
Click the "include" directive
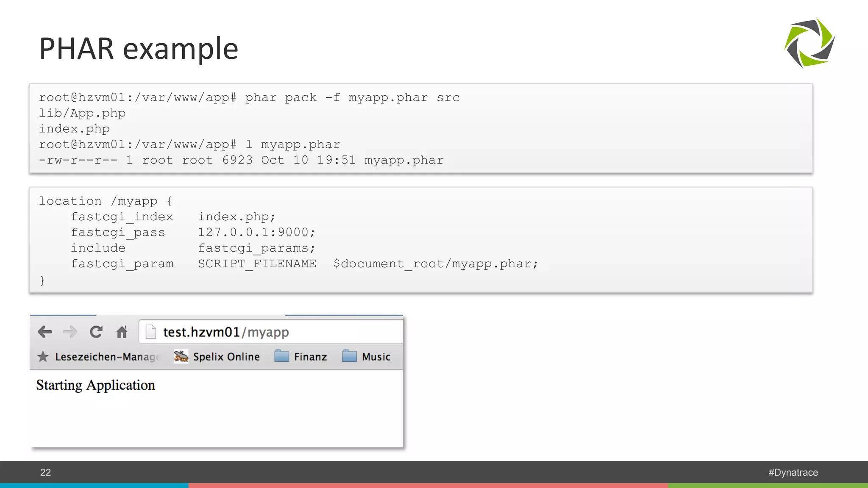pos(98,248)
